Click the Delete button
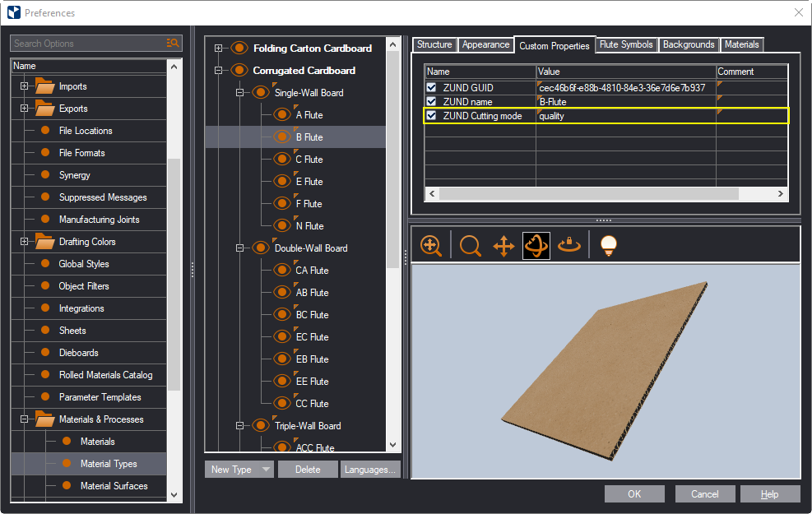This screenshot has height=514, width=812. [308, 470]
